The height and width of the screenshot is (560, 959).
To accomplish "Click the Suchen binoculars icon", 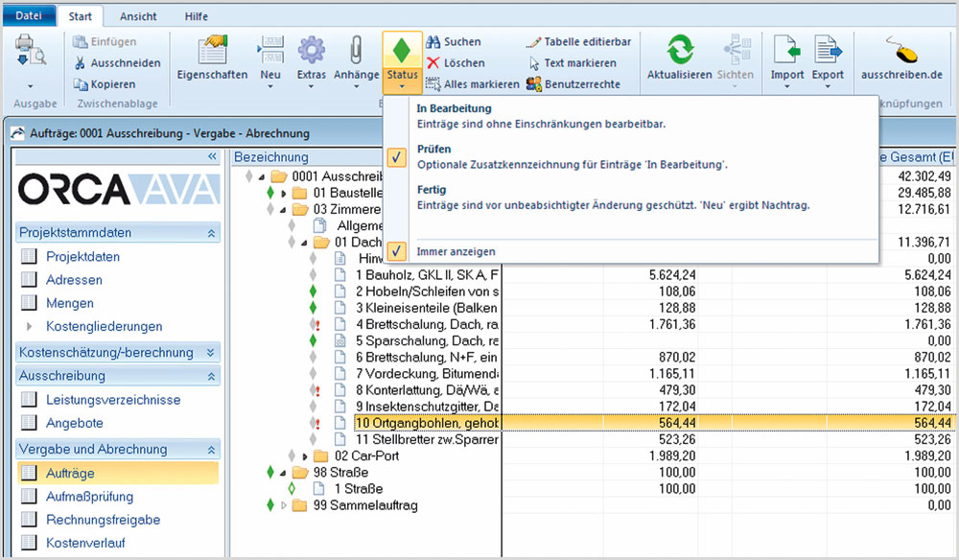I will tap(433, 42).
